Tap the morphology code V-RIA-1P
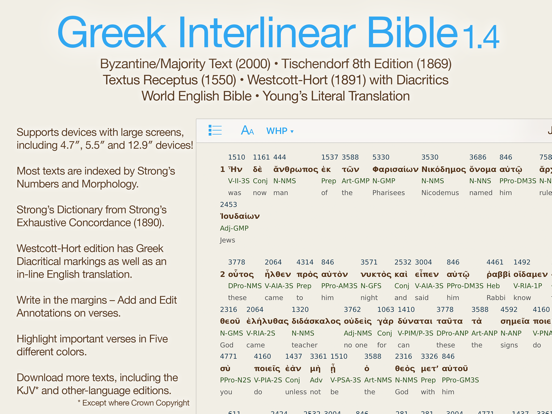552x414 pixels. (527, 286)
